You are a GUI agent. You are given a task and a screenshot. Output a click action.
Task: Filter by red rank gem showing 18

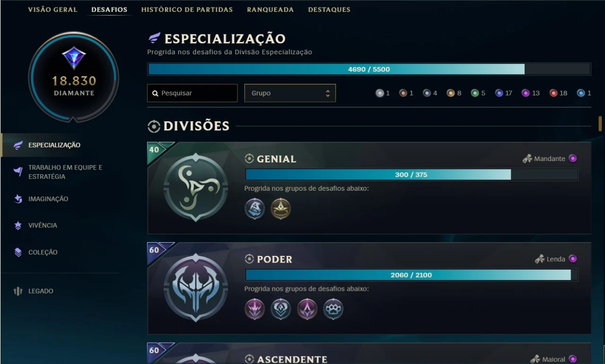(553, 93)
